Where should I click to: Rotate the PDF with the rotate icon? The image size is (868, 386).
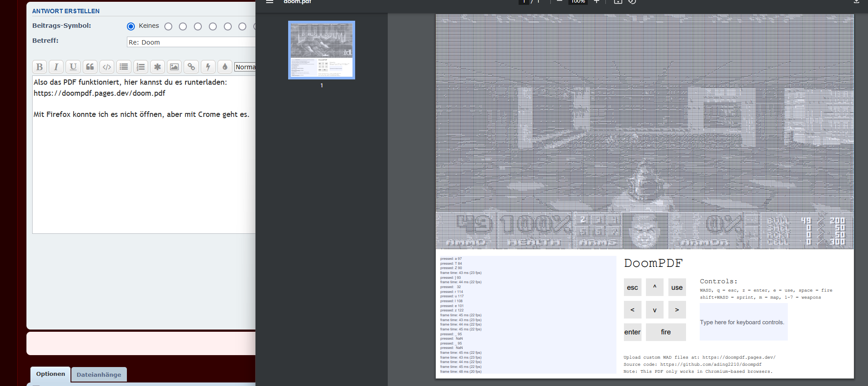632,2
